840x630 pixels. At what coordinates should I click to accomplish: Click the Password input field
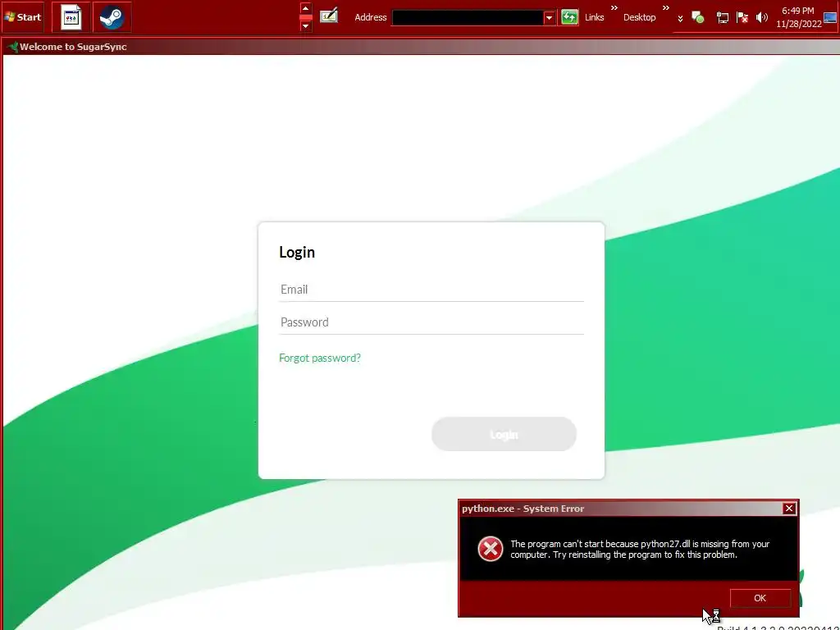pos(431,322)
